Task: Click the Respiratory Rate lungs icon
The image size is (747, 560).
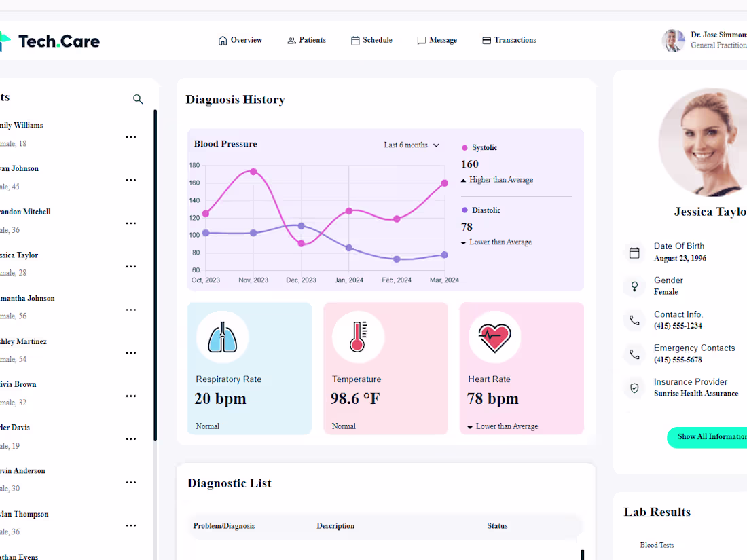Action: click(x=222, y=336)
